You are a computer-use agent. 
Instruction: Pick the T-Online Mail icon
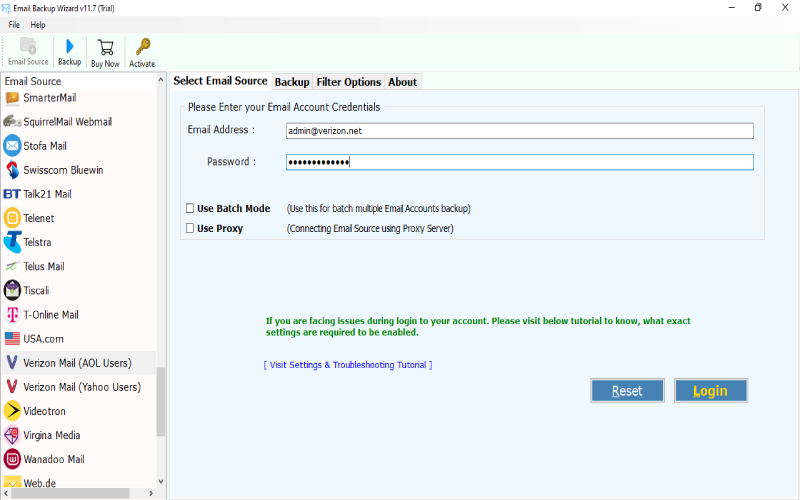click(x=13, y=314)
